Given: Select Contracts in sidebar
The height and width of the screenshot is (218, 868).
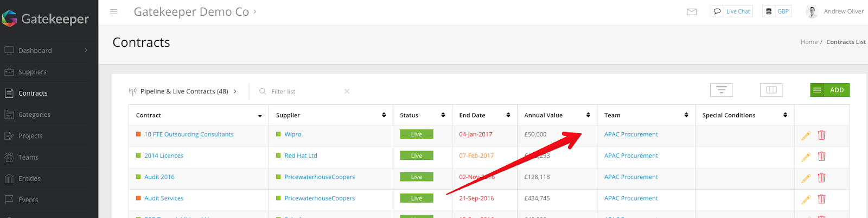Looking at the screenshot, I should point(33,93).
